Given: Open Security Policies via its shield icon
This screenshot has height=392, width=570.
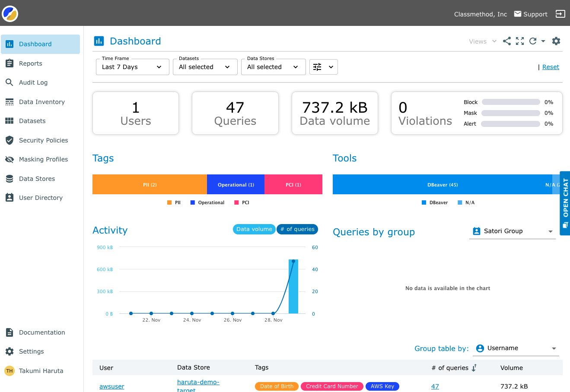Looking at the screenshot, I should point(10,140).
